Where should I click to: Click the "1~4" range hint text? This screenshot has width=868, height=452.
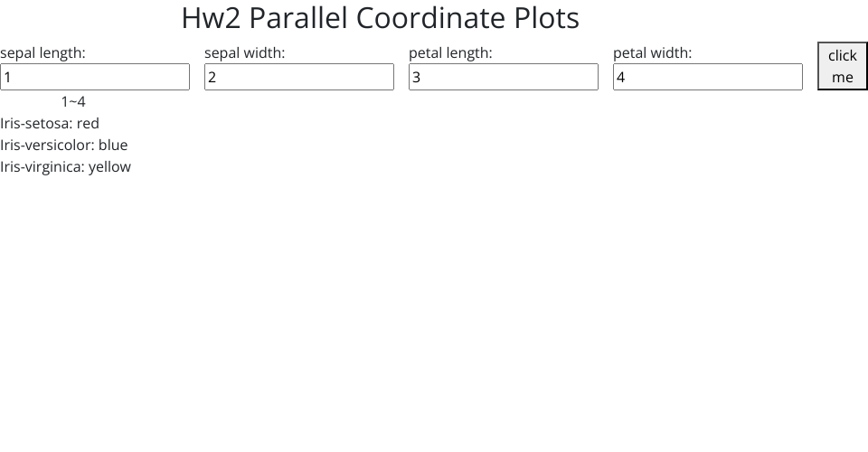(x=73, y=101)
